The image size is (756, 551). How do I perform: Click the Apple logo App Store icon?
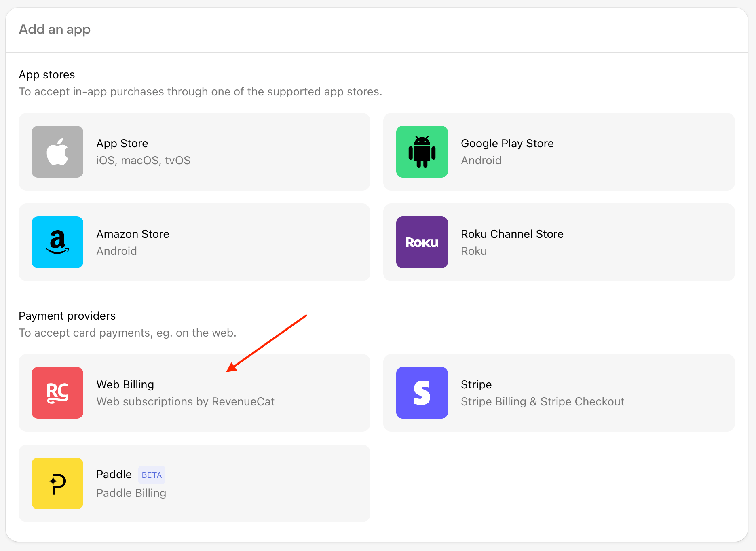pyautogui.click(x=57, y=152)
